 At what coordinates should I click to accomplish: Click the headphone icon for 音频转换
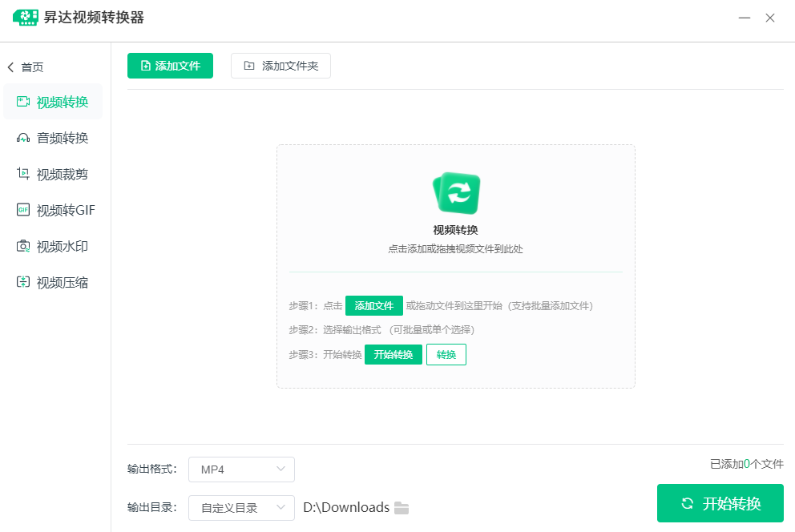[23, 138]
